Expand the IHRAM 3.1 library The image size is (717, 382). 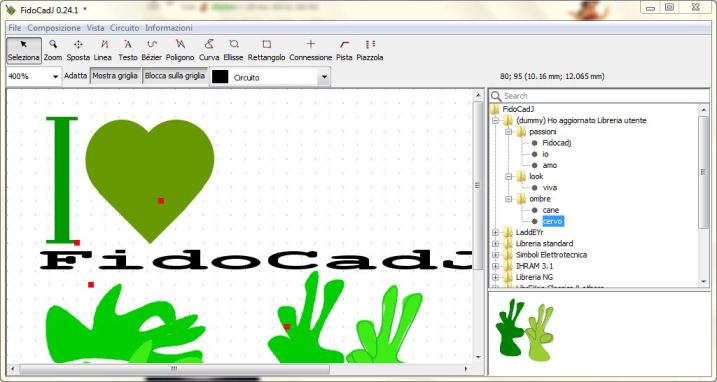click(495, 266)
